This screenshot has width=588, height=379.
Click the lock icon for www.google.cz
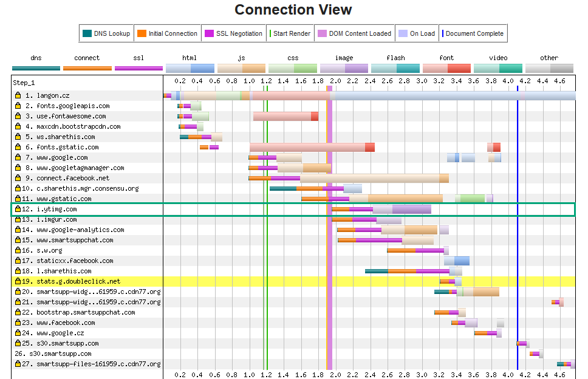pyautogui.click(x=18, y=332)
